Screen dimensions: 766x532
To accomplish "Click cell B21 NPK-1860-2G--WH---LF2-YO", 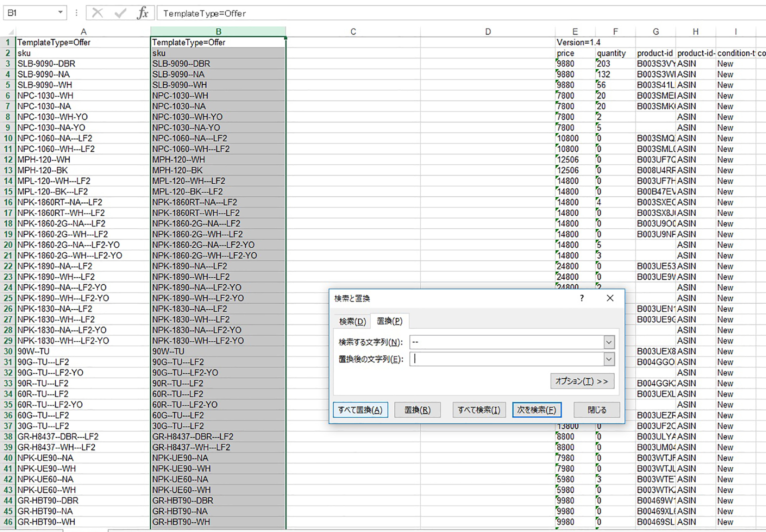I will coord(218,255).
